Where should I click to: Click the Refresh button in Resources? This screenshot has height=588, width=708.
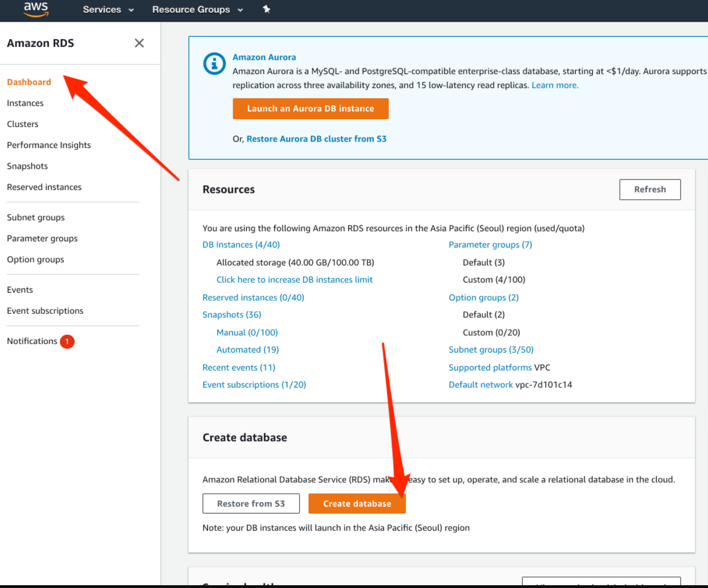pyautogui.click(x=650, y=189)
